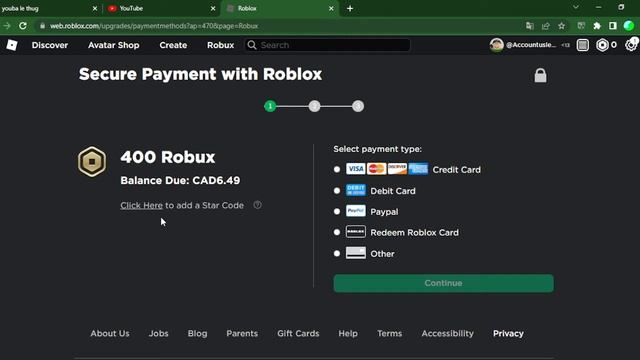Open the Accessibility footer link
Screen dimensions: 640x360
click(x=447, y=333)
